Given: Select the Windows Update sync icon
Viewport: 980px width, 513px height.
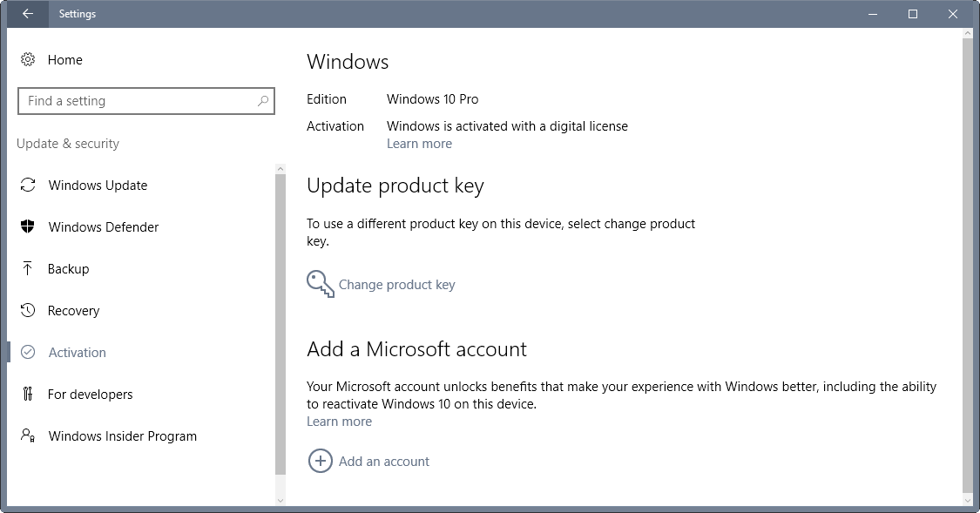Looking at the screenshot, I should pyautogui.click(x=27, y=185).
